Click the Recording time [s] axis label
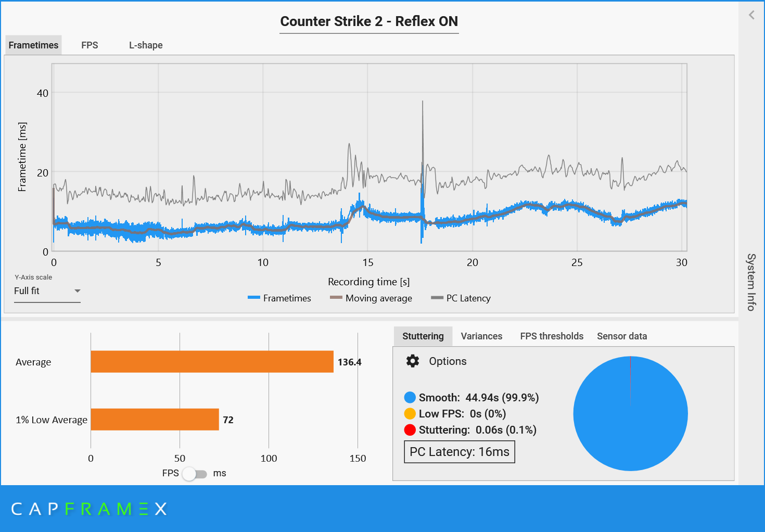765x532 pixels. click(x=369, y=282)
